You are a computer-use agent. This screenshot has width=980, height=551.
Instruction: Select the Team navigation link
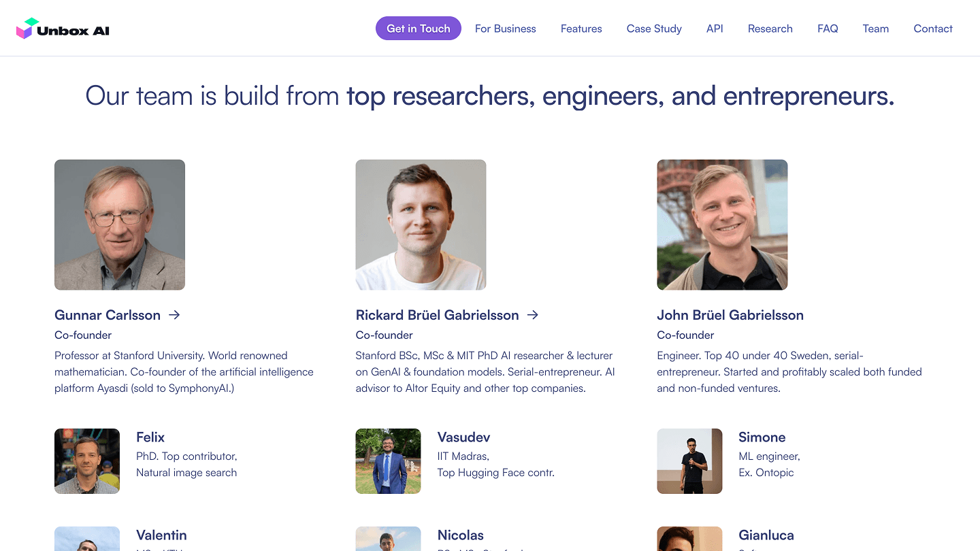point(876,29)
